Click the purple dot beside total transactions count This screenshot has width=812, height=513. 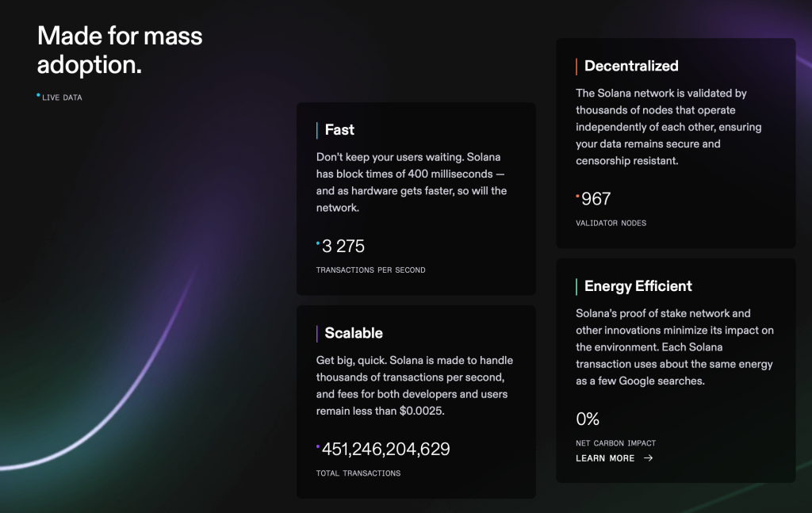click(318, 446)
